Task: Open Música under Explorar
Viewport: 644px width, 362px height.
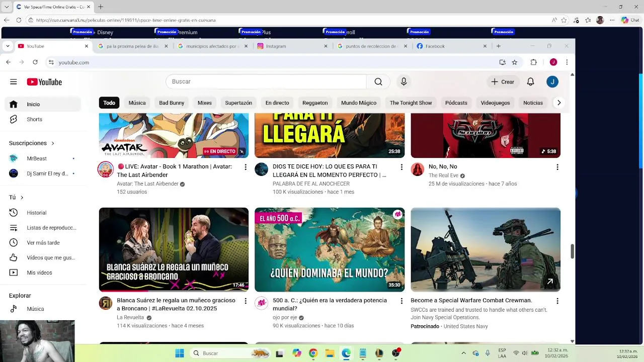Action: point(43,309)
